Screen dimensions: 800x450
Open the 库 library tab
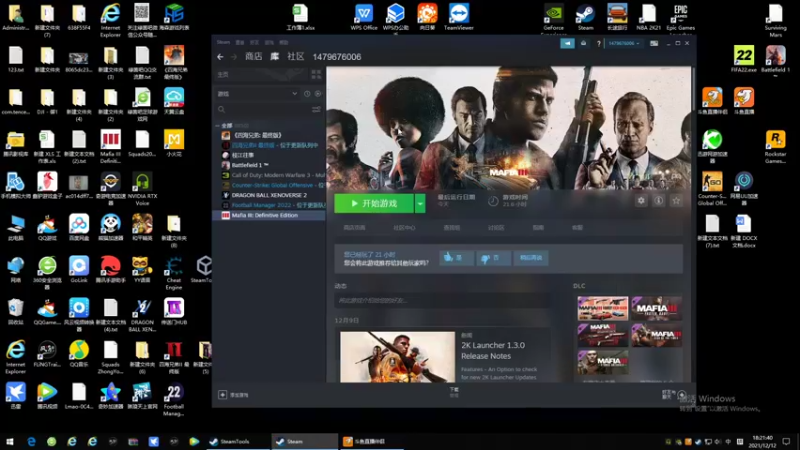[x=274, y=57]
